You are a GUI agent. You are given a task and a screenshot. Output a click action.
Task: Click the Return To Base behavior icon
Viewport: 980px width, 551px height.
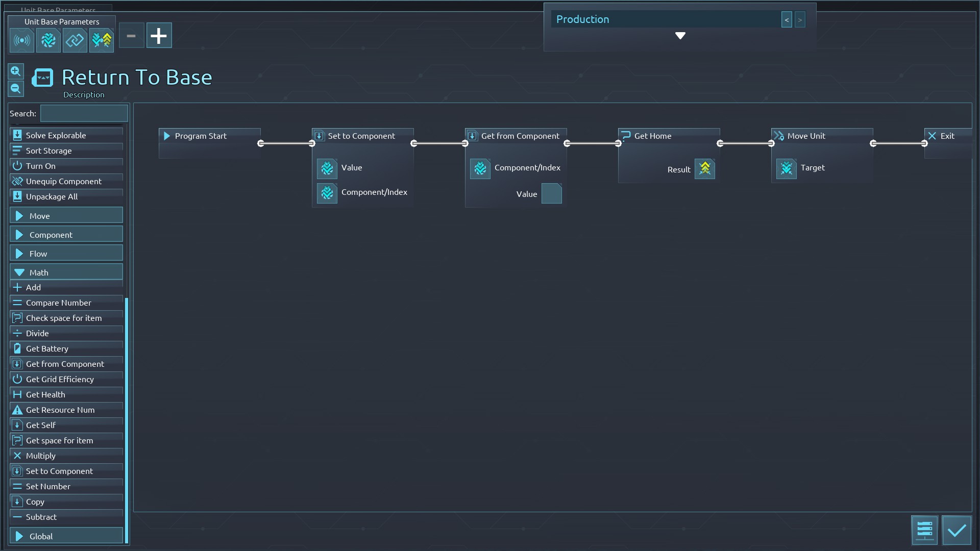click(x=42, y=78)
